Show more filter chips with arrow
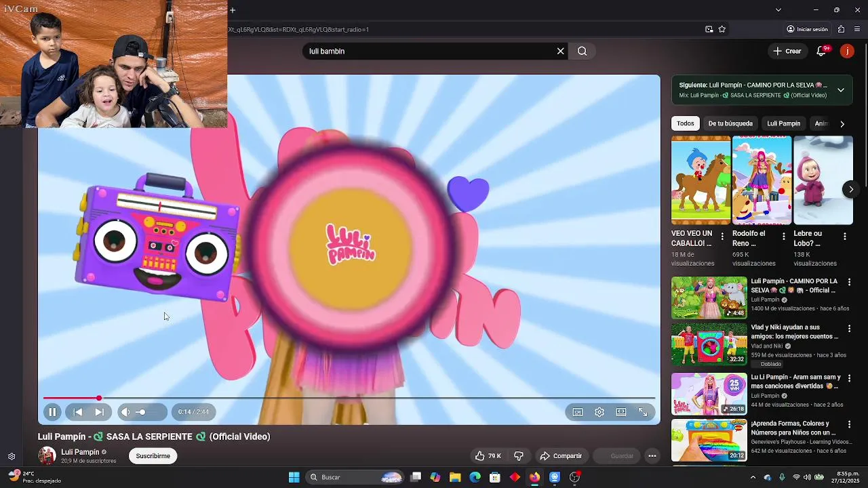 pos(842,124)
